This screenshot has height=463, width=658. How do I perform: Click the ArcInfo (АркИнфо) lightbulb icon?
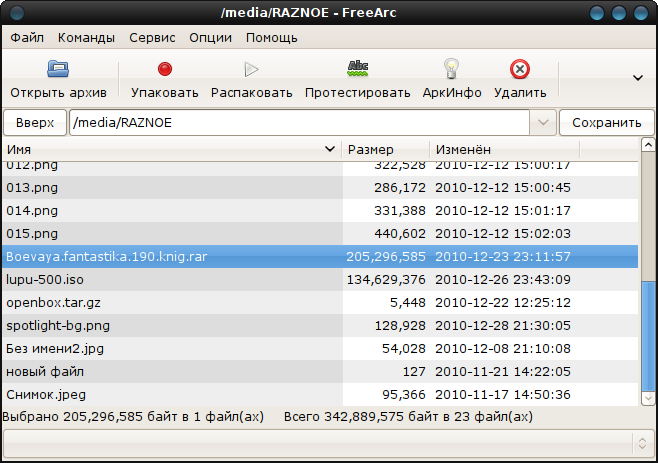(x=452, y=68)
